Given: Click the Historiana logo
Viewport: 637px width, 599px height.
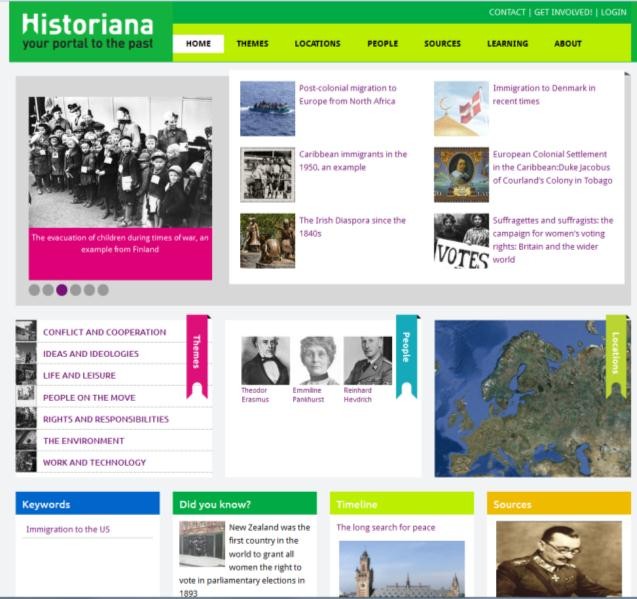Looking at the screenshot, I should point(88,32).
